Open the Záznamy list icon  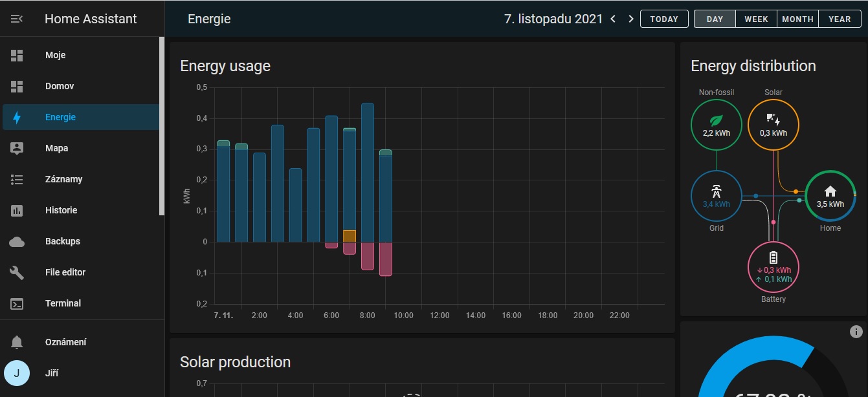[17, 179]
